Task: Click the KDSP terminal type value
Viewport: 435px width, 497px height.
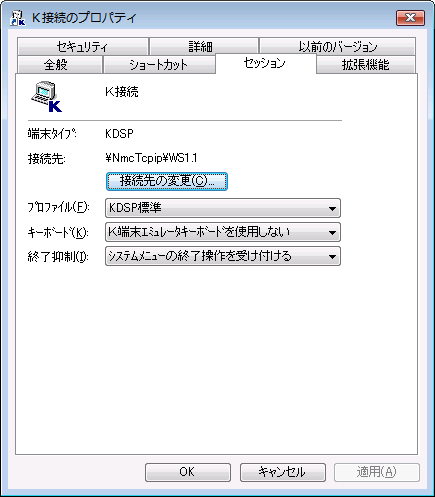Action: coord(119,134)
